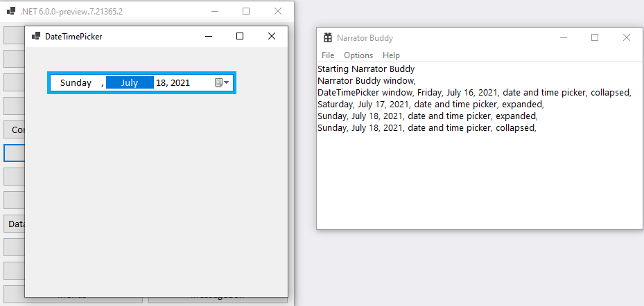644x306 pixels.
Task: Click the DateTimePicker window title text
Action: pos(73,37)
